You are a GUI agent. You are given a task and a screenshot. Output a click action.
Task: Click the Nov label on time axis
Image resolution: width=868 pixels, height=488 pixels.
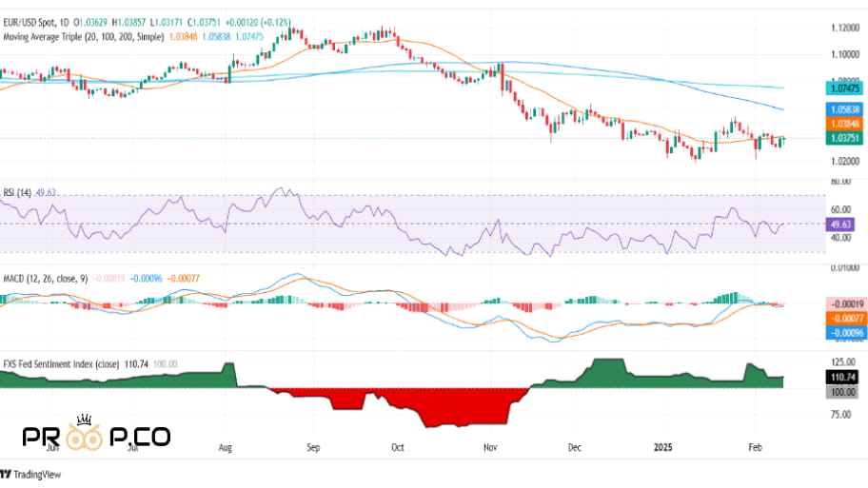point(490,448)
